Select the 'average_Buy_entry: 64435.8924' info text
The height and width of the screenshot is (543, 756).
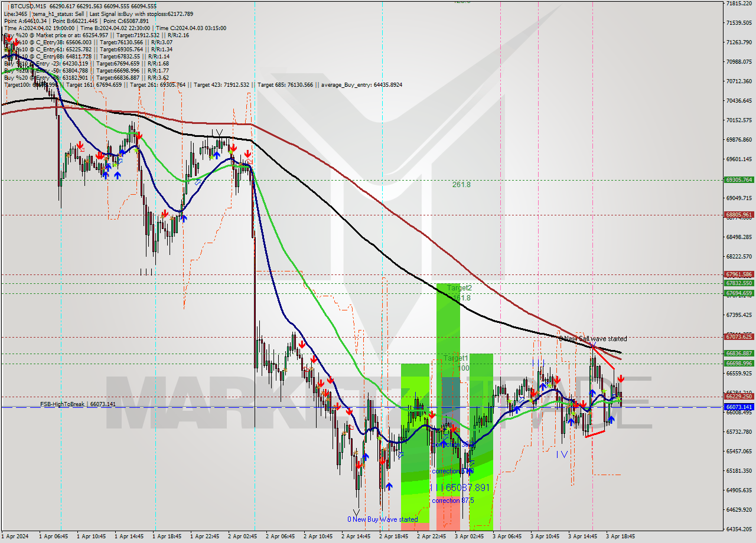[x=361, y=84]
